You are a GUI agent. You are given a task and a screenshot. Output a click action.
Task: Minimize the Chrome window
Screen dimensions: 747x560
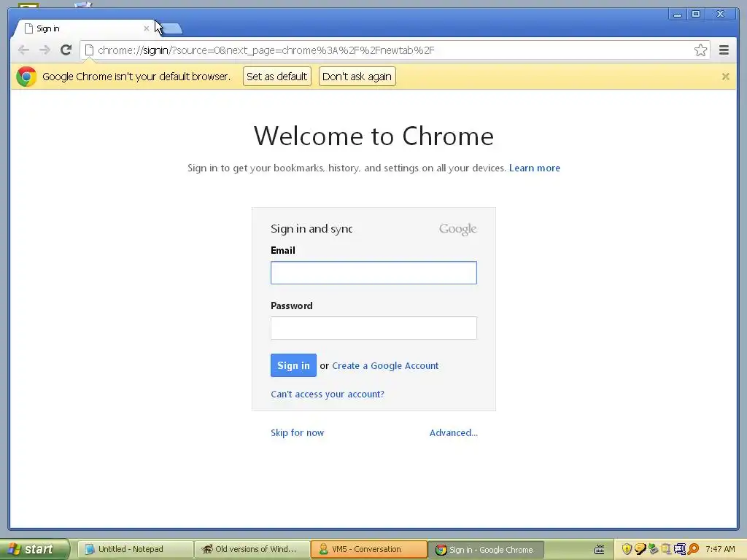[678, 15]
